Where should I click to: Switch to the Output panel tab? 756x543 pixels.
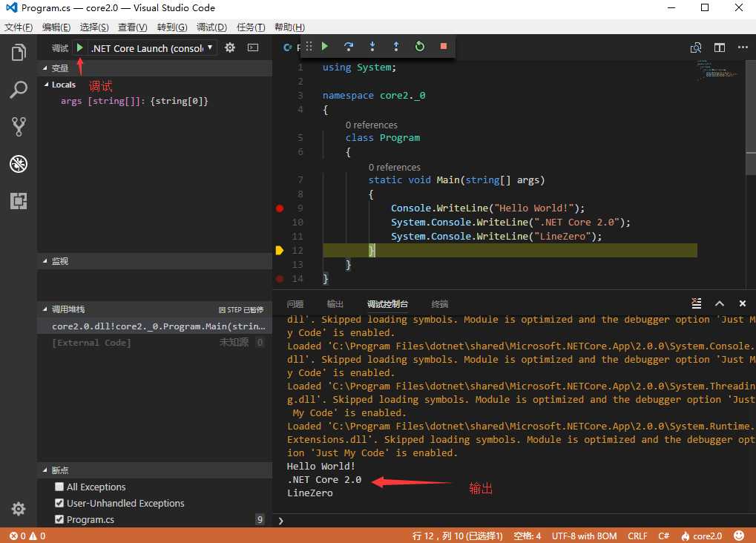pyautogui.click(x=335, y=304)
